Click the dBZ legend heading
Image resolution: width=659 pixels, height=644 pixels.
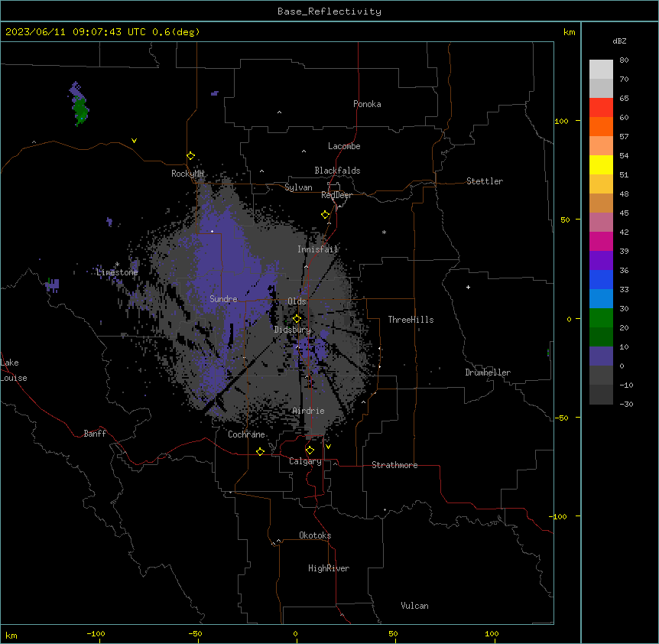pyautogui.click(x=619, y=41)
